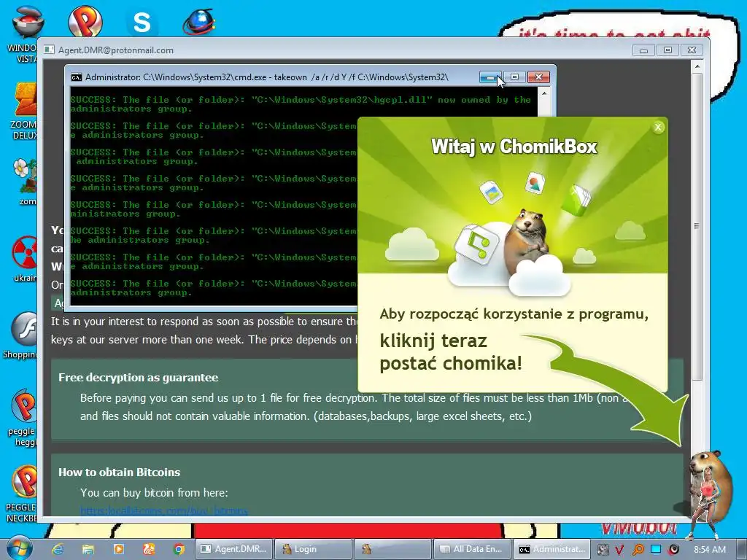Minimize the cmd.exe Administrator window
The height and width of the screenshot is (560, 747).
pyautogui.click(x=490, y=77)
